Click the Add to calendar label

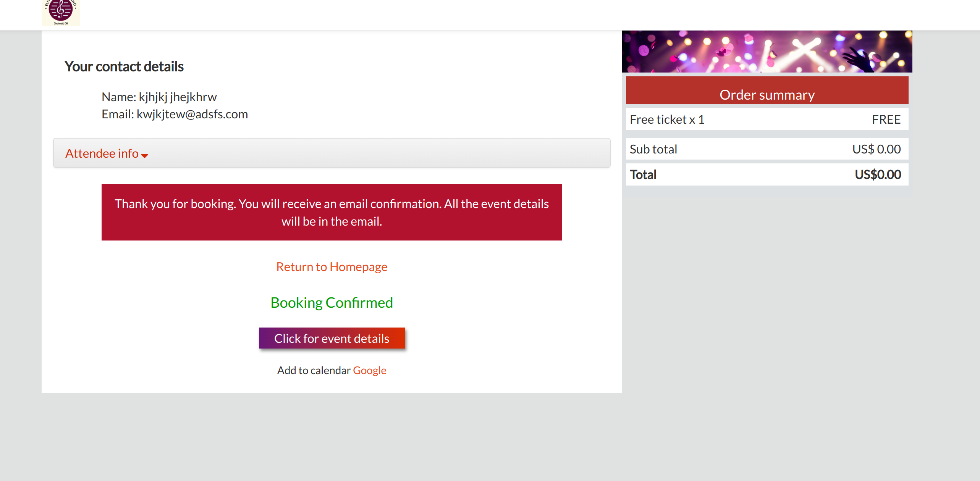tap(314, 370)
